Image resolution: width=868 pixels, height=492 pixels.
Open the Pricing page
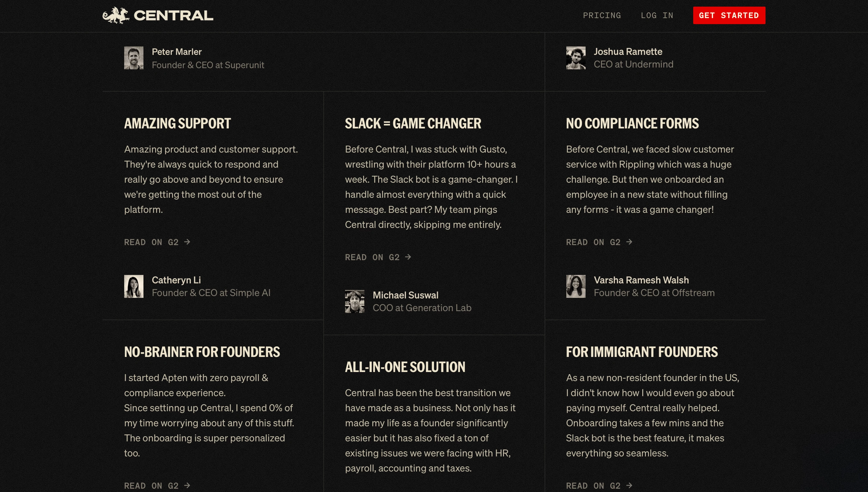point(602,16)
